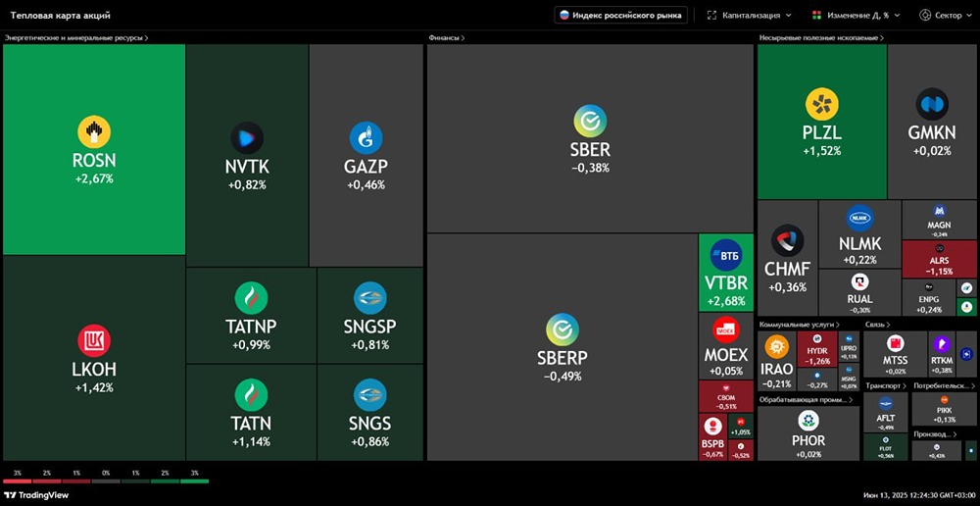Click the Novatek logo on the NVTK tile
Viewport: 980px width, 506px height.
click(247, 138)
